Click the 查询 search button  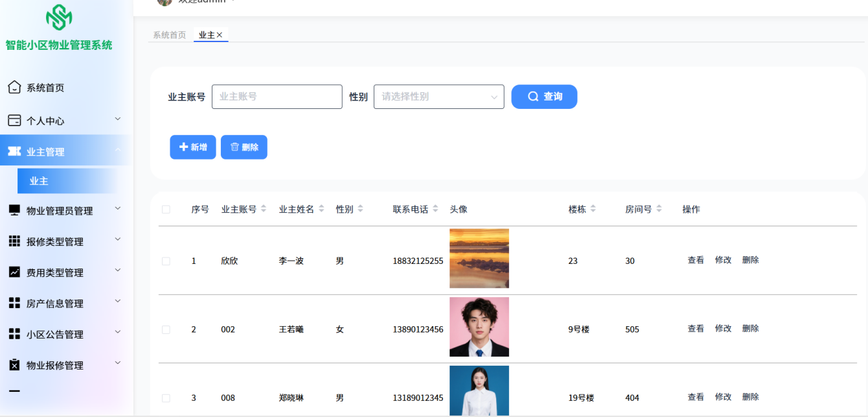(544, 97)
